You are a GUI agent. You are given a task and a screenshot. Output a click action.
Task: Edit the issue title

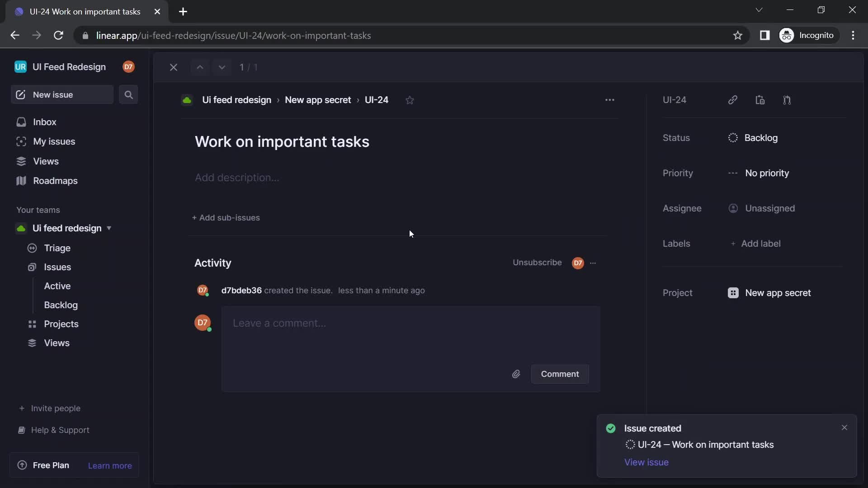point(282,142)
